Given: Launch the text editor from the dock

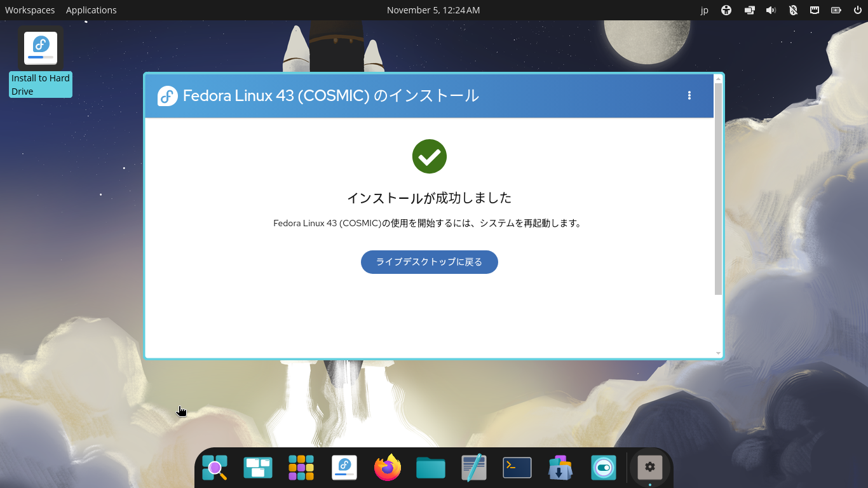Looking at the screenshot, I should 474,468.
